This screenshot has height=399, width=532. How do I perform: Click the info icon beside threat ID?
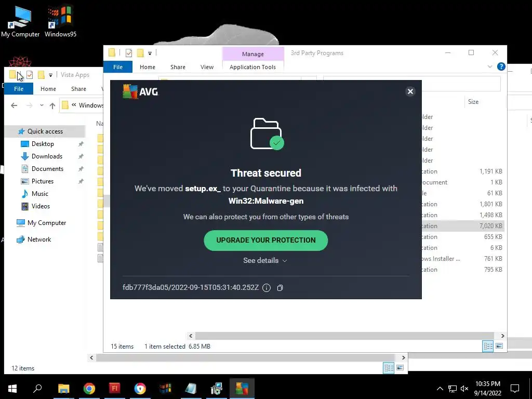pyautogui.click(x=267, y=288)
